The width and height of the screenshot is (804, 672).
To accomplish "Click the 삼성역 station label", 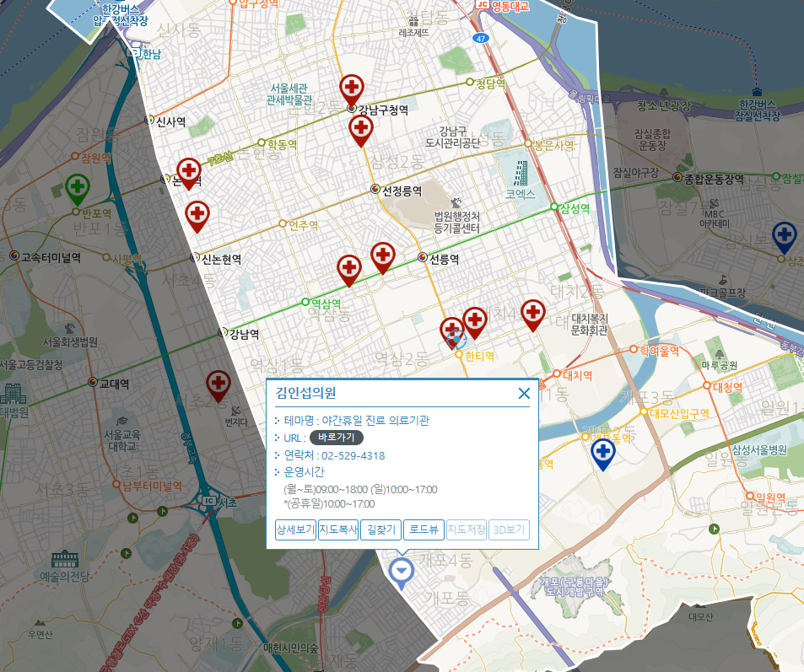I will click(575, 208).
